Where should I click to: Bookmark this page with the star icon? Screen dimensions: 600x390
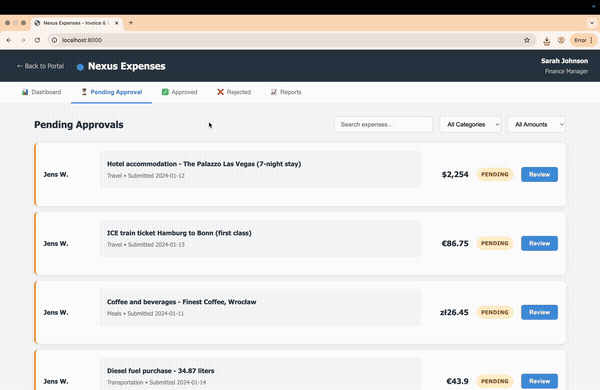pyautogui.click(x=527, y=40)
